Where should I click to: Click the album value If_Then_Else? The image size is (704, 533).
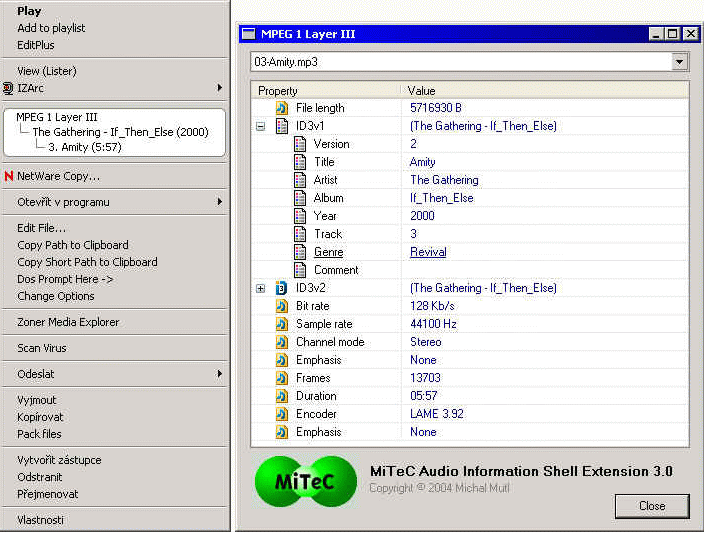[x=442, y=198]
